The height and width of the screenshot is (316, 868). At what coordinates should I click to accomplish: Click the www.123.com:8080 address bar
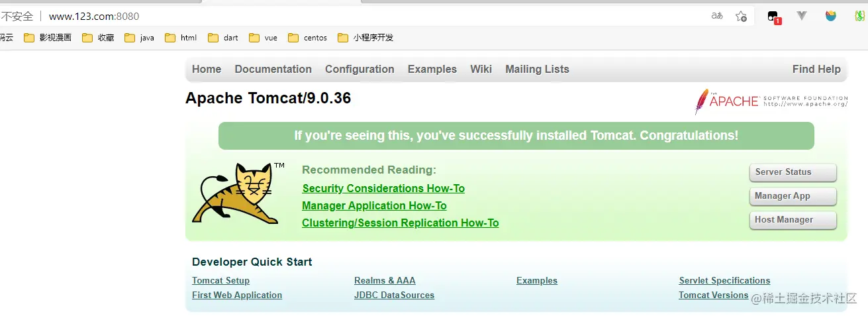point(94,16)
